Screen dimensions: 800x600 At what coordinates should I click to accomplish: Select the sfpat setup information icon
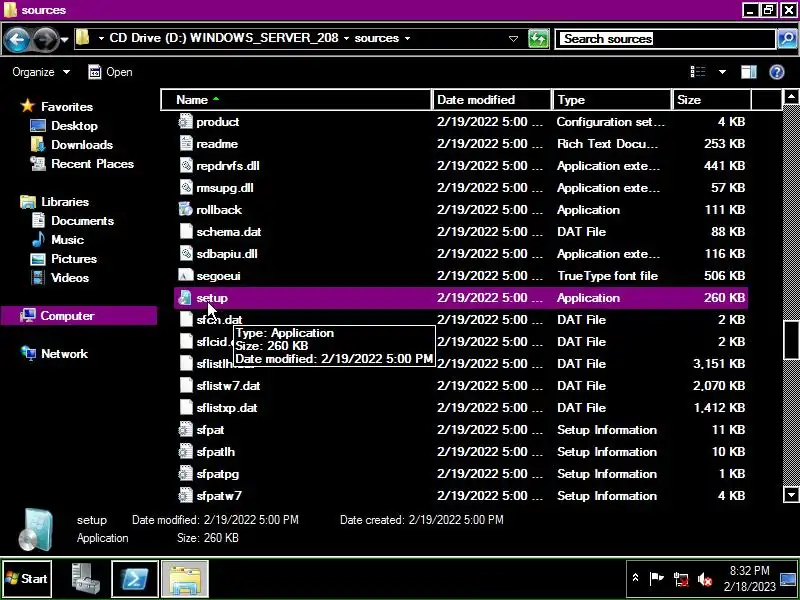coord(186,430)
